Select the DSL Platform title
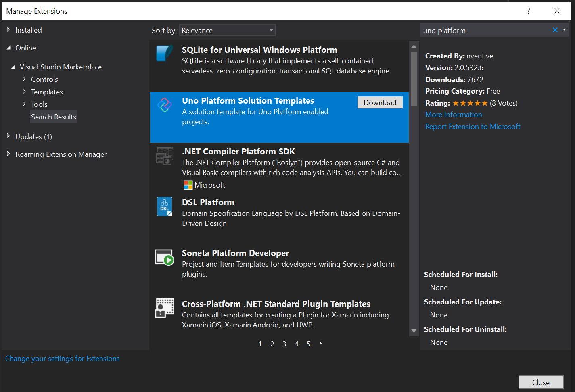Image resolution: width=575 pixels, height=392 pixels. pyautogui.click(x=208, y=202)
